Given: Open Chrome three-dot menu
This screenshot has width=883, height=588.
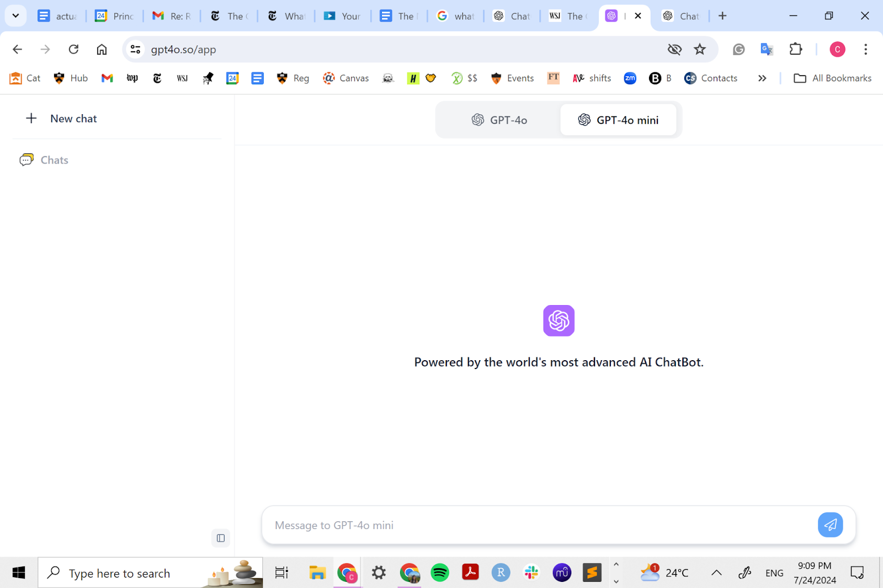Looking at the screenshot, I should point(865,49).
